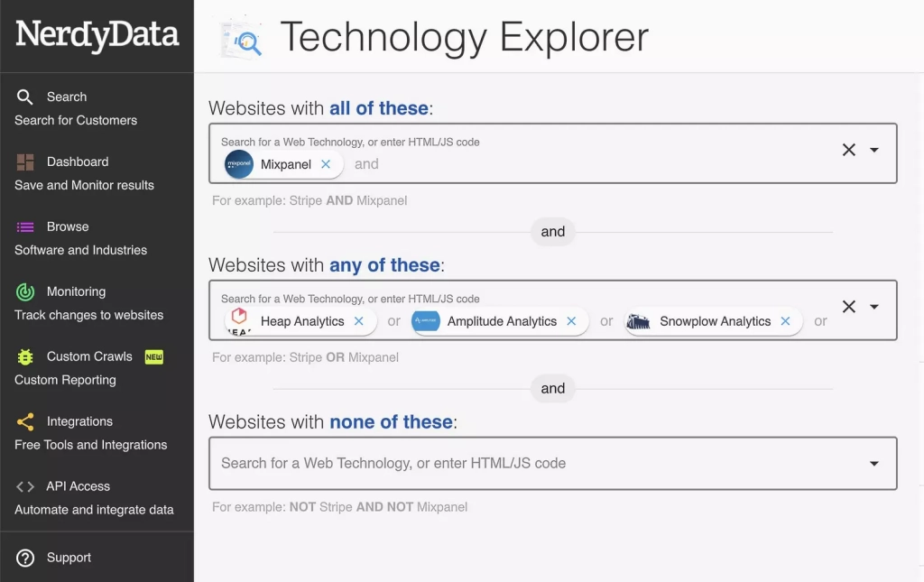Image resolution: width=924 pixels, height=582 pixels.
Task: Click the Amplitude Analytics logo icon
Action: pos(426,321)
